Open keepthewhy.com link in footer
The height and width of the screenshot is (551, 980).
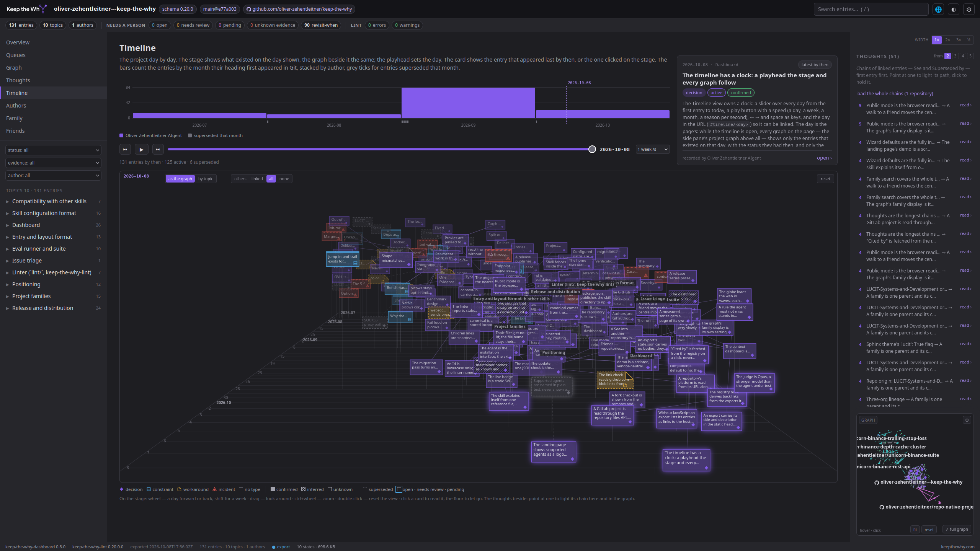[x=958, y=547]
